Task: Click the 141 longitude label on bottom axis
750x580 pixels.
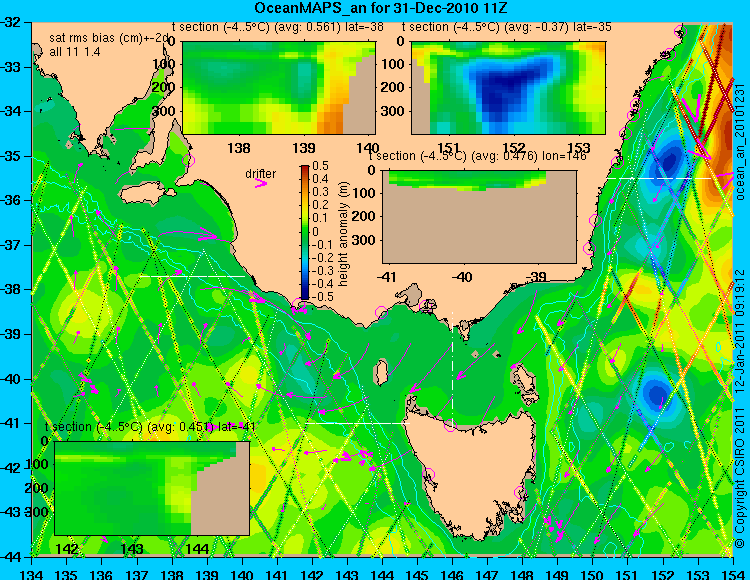Action: 277,574
